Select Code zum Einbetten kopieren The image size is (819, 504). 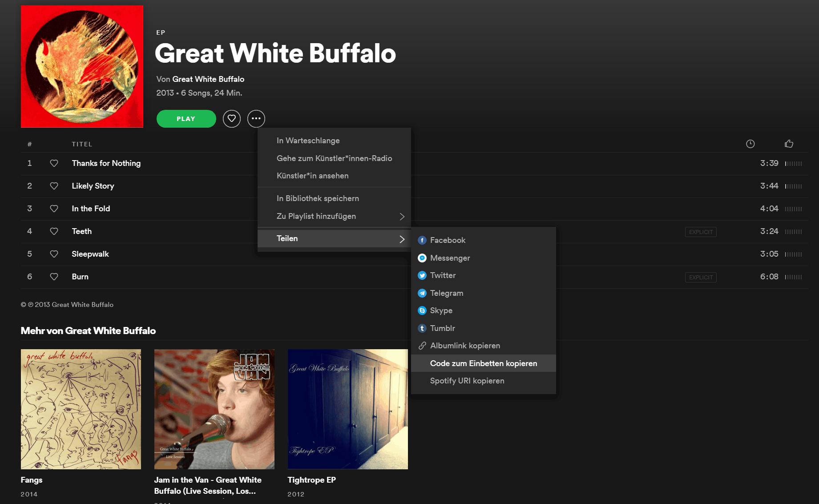pos(484,363)
